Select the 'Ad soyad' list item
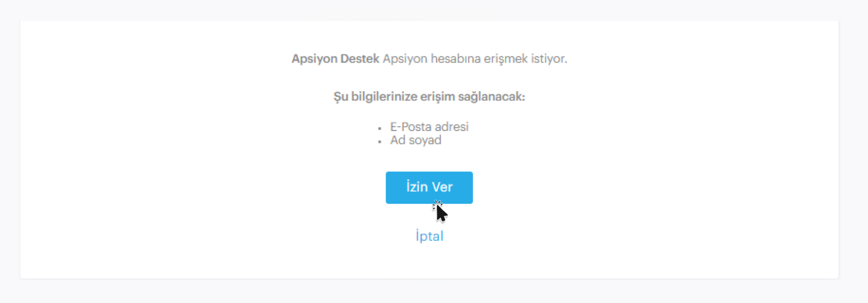 point(416,140)
